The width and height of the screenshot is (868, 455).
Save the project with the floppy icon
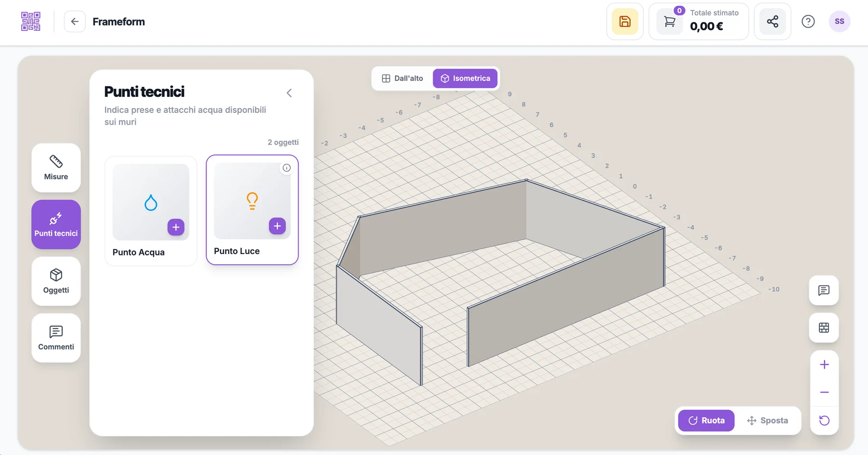[x=625, y=22]
